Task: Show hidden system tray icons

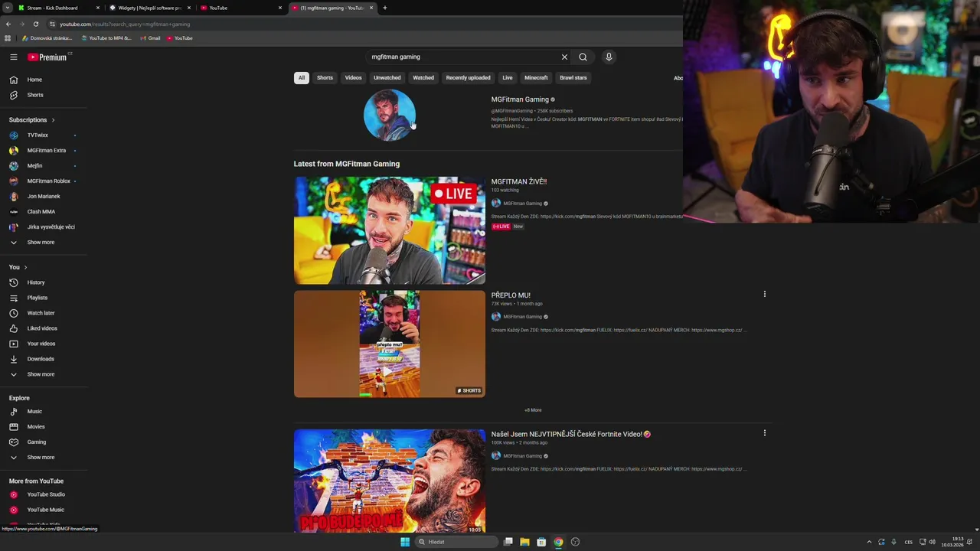Action: click(x=869, y=542)
